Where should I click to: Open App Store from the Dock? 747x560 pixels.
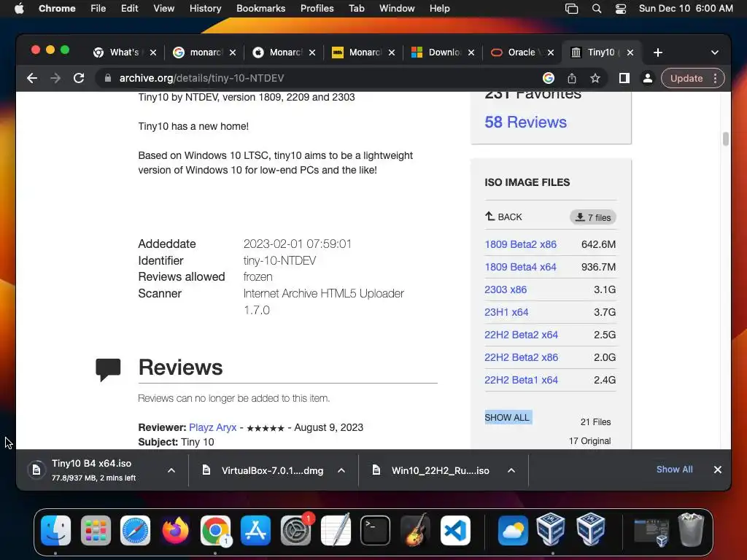[256, 531]
